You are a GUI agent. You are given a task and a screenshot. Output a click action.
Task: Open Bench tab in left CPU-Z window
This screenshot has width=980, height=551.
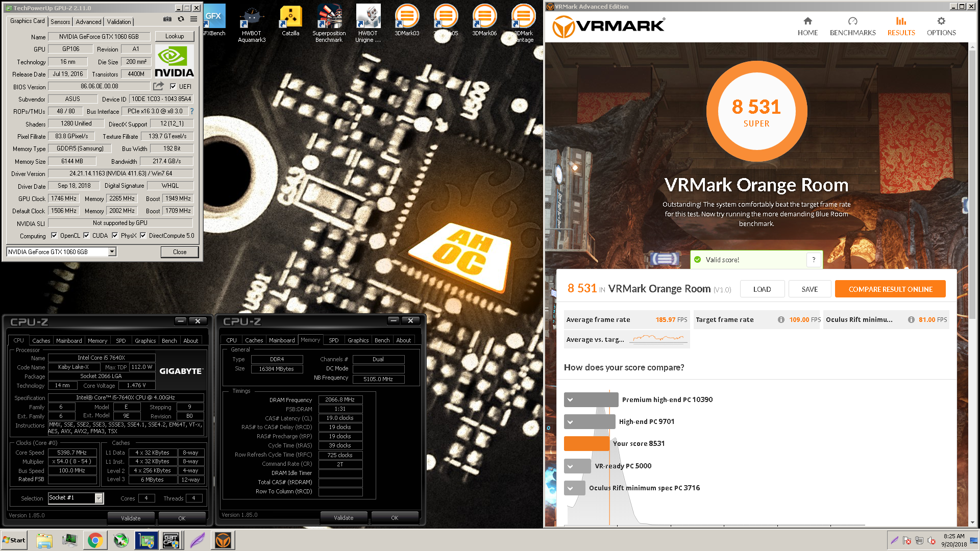[169, 340]
